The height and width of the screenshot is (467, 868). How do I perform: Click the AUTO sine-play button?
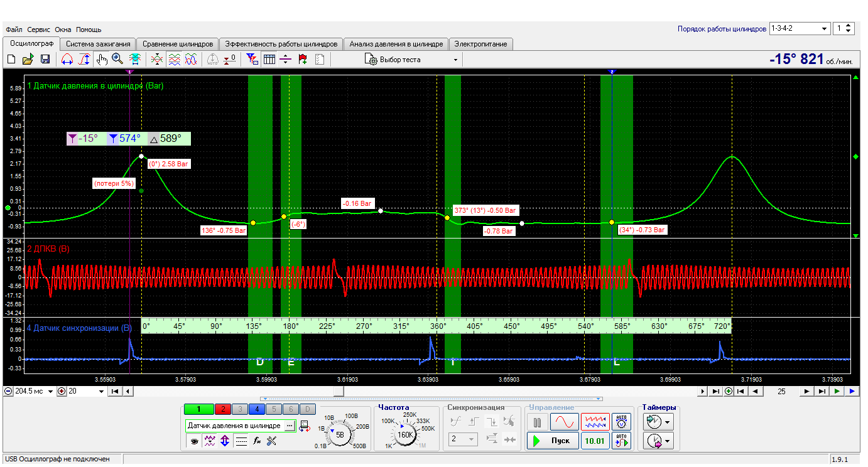(x=621, y=441)
